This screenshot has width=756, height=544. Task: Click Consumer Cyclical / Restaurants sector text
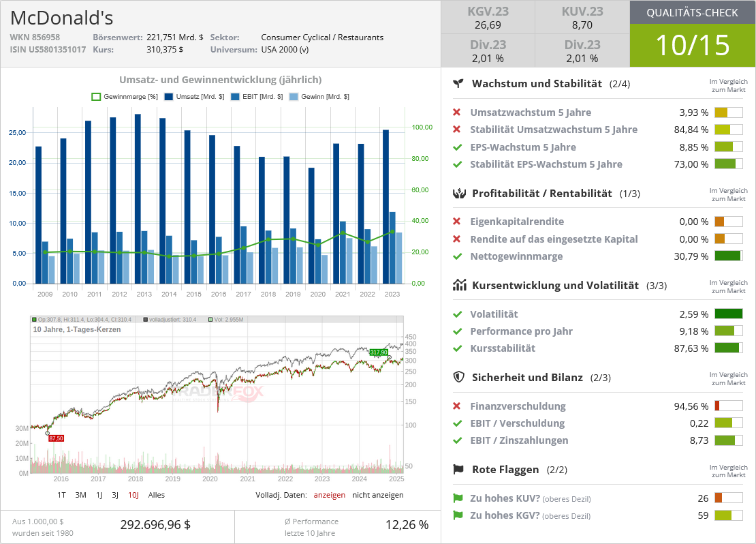coord(322,37)
